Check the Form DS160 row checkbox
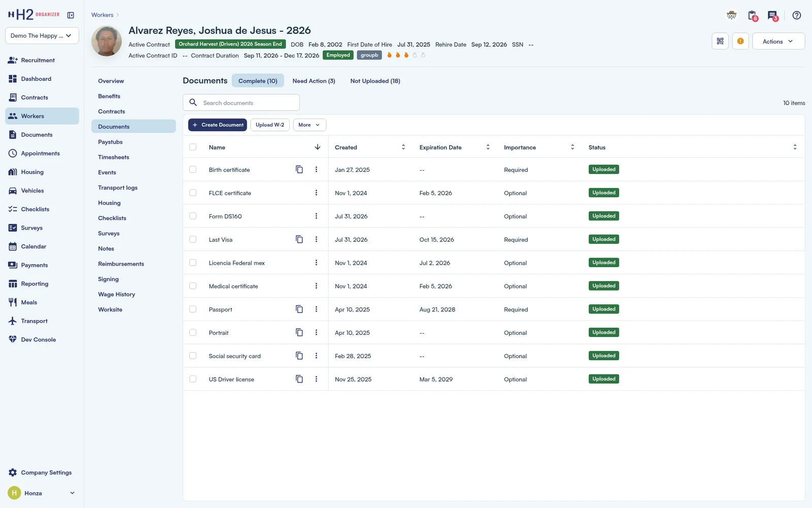This screenshot has width=812, height=508. pyautogui.click(x=193, y=216)
